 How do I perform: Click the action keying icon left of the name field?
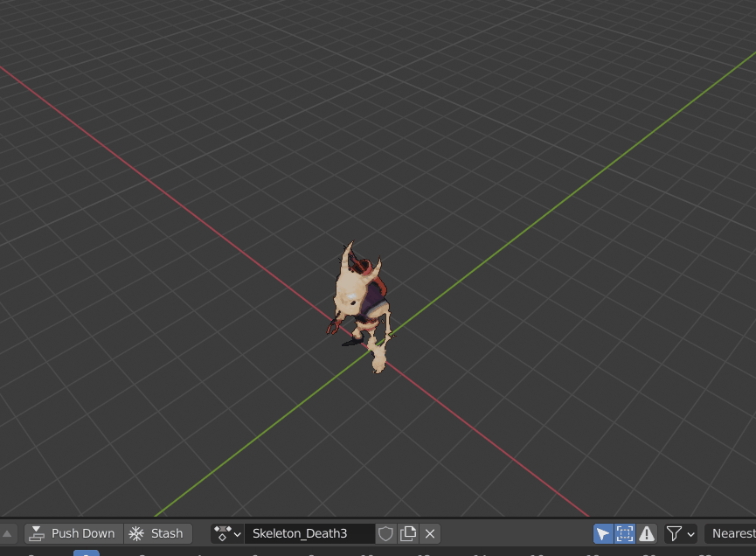pos(220,533)
